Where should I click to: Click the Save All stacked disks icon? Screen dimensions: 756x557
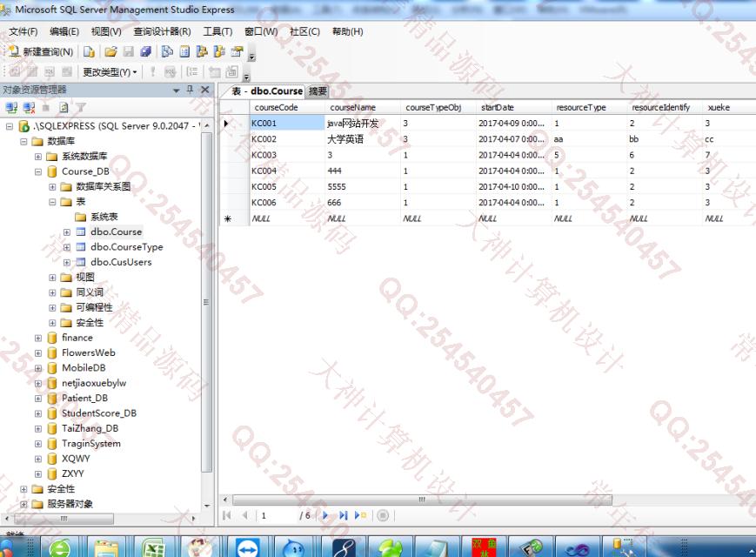point(145,51)
